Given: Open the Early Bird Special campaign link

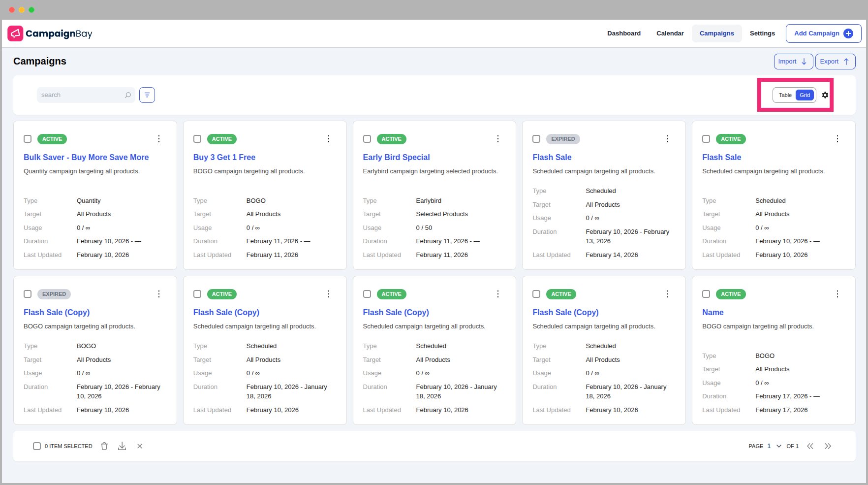Looking at the screenshot, I should point(396,157).
